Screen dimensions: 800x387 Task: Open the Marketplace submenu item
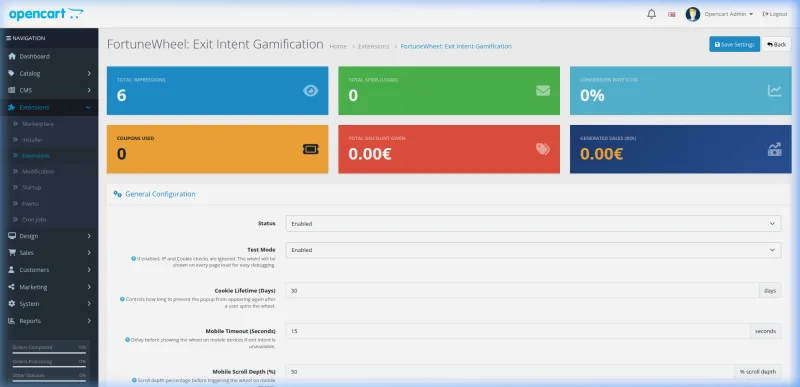tap(49, 124)
